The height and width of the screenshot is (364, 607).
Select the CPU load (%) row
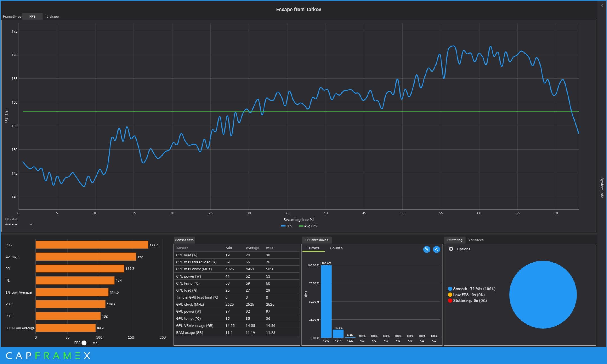click(237, 255)
